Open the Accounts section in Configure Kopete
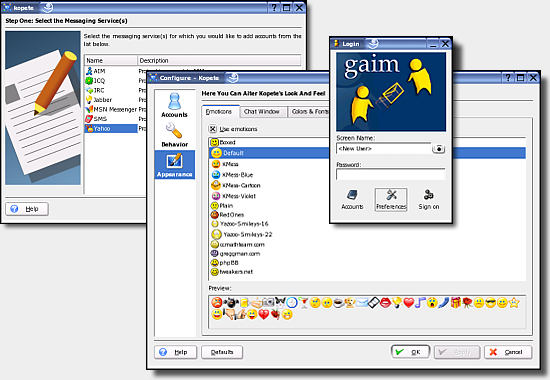 click(174, 105)
